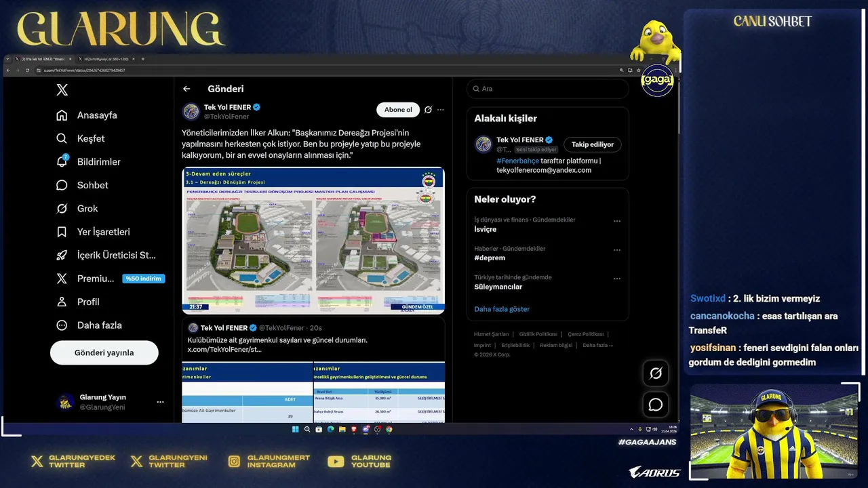868x488 pixels.
Task: Open Yer İşaretleri bookmarks
Action: point(93,232)
